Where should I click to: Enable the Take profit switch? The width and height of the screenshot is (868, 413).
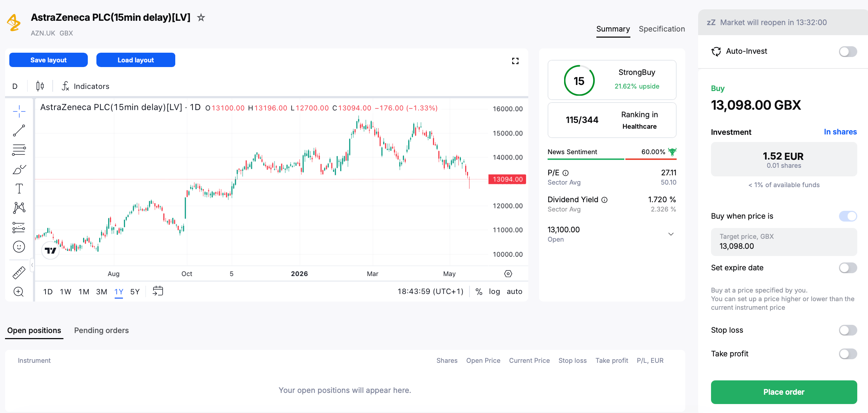click(x=848, y=354)
